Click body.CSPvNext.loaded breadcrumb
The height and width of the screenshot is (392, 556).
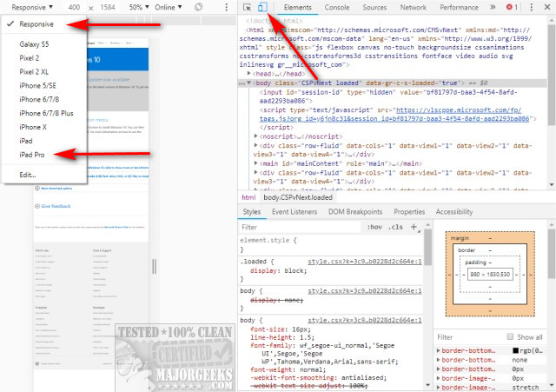click(298, 197)
